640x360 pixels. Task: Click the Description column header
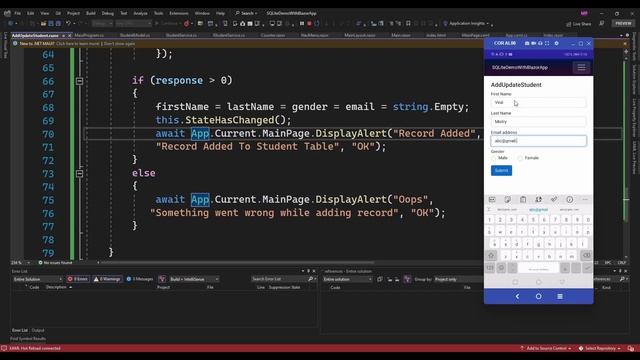pyautogui.click(x=56, y=287)
